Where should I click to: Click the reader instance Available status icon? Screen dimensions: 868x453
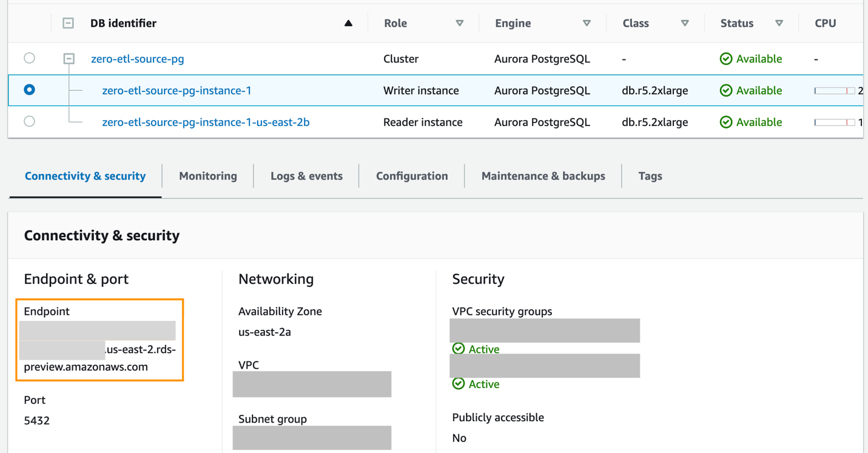(725, 122)
